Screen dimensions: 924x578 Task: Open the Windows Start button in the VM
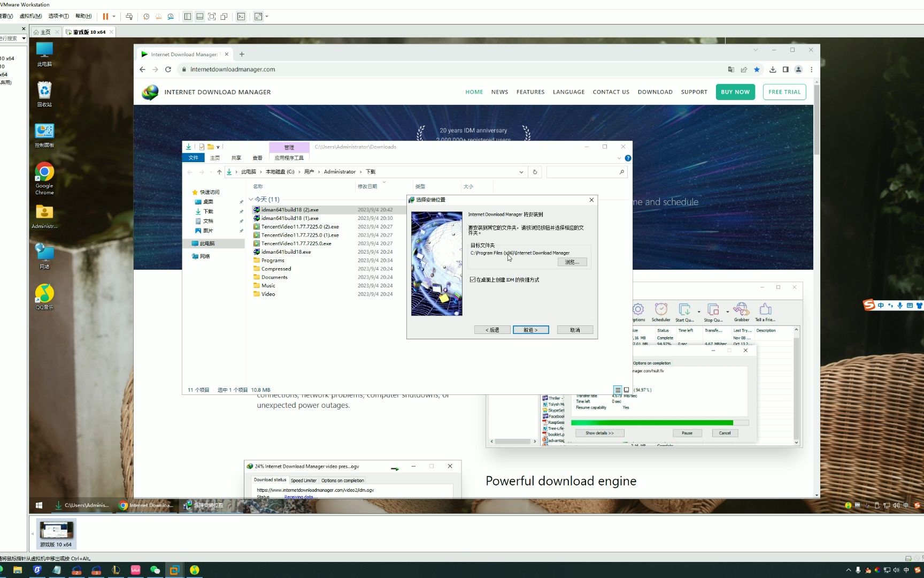tap(39, 505)
